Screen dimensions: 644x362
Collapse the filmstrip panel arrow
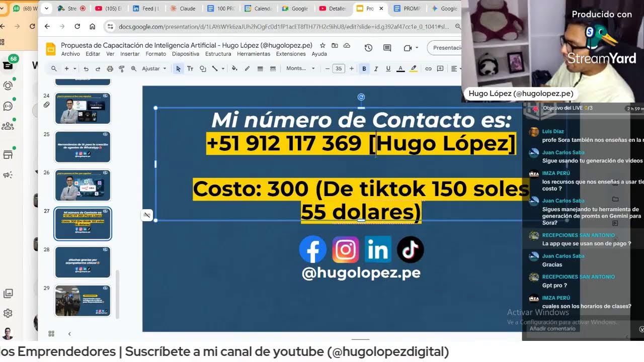[69, 333]
